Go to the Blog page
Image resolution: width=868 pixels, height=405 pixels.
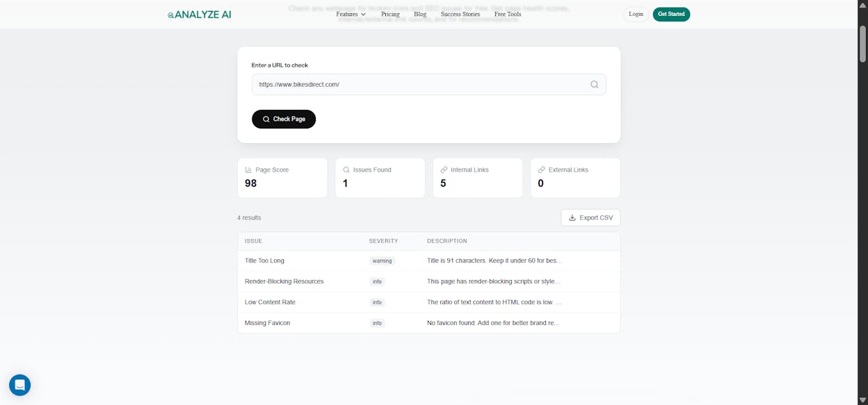pos(420,14)
